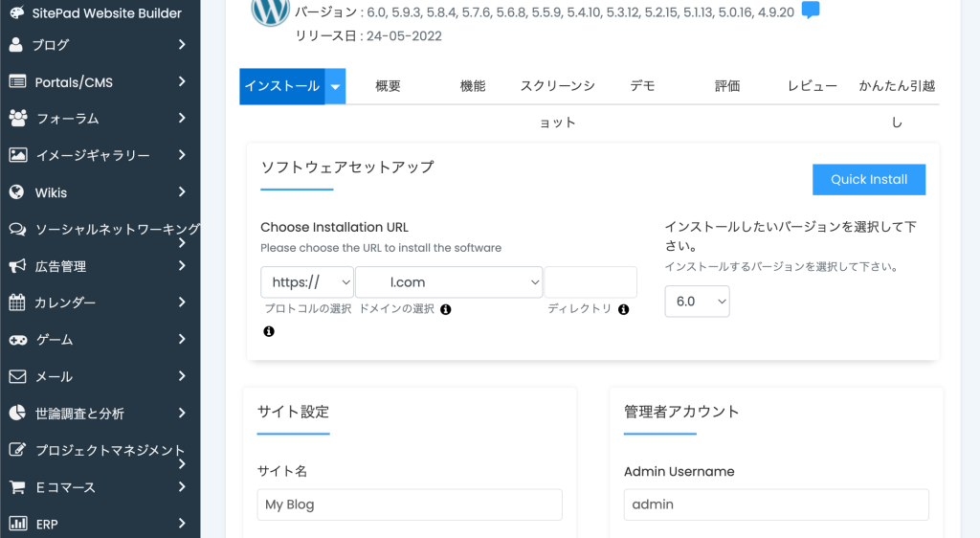
Task: Click the プロジェクトマネジメント edit icon
Action: 17,449
